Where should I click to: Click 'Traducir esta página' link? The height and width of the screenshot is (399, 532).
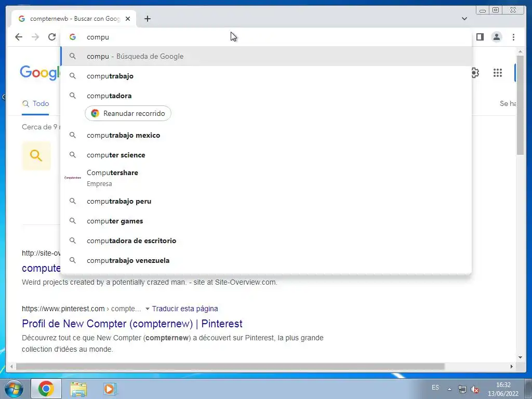click(x=185, y=309)
